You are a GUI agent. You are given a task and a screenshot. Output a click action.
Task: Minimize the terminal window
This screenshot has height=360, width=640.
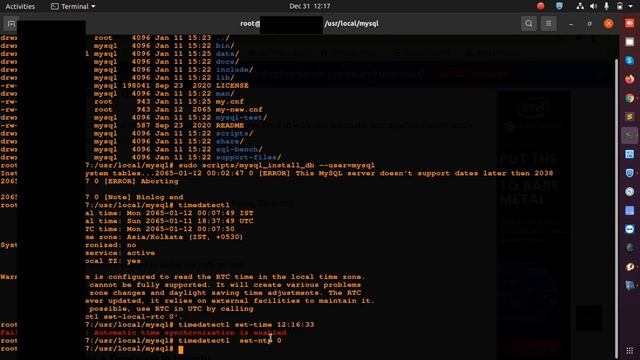[571, 24]
